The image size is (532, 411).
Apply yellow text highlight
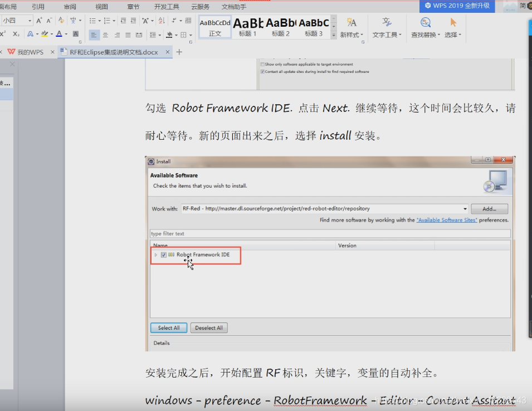[x=44, y=34]
